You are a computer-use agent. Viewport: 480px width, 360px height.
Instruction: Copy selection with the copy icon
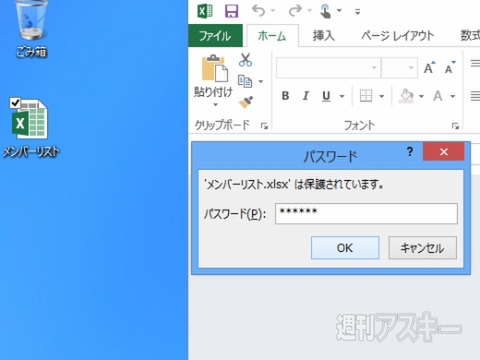[245, 81]
